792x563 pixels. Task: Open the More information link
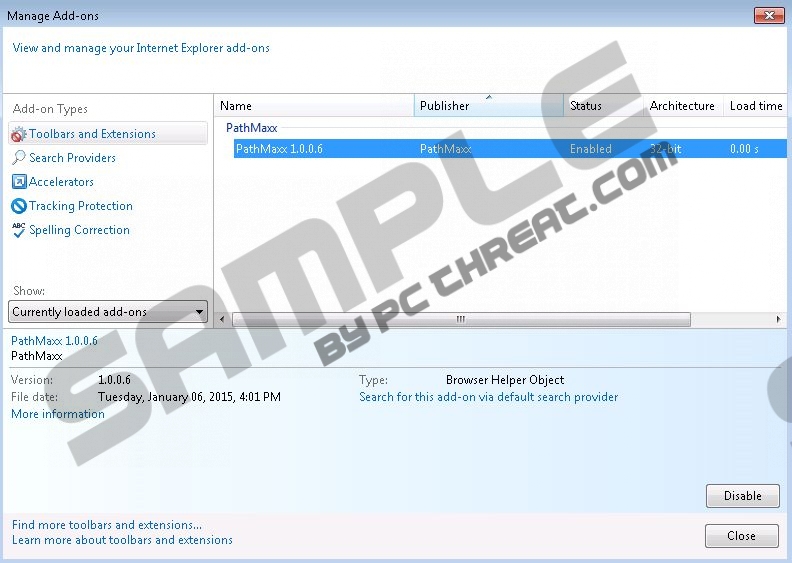click(x=58, y=414)
